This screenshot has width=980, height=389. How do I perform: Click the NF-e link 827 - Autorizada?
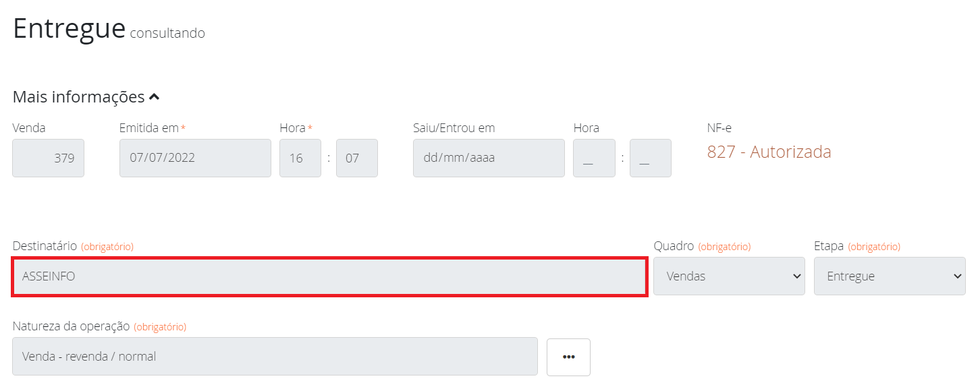pyautogui.click(x=769, y=152)
